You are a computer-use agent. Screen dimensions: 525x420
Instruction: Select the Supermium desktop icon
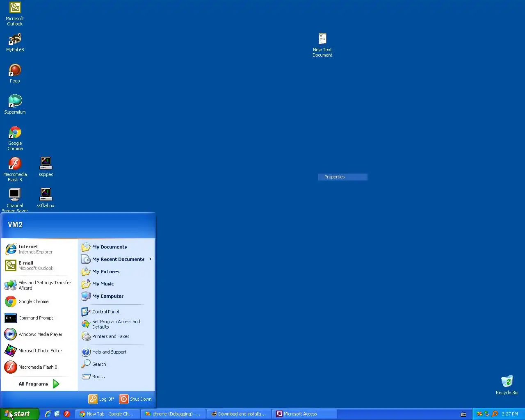[x=15, y=105]
